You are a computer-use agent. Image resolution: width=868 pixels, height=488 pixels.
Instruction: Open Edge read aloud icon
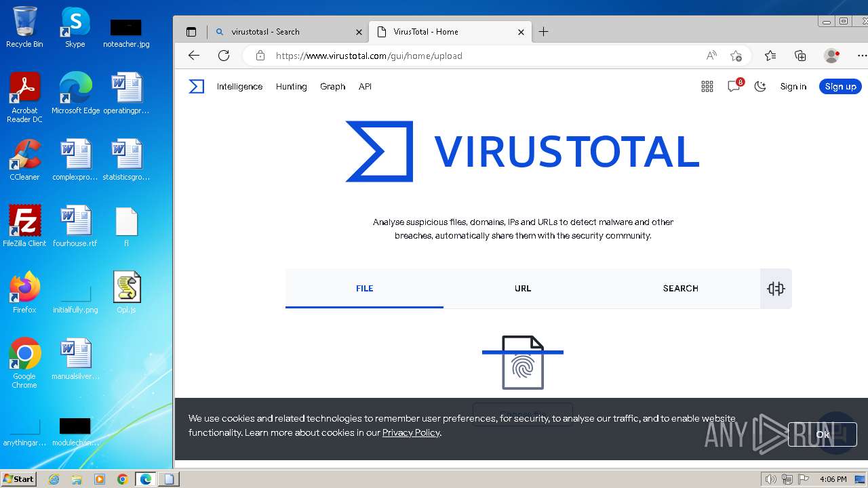[x=711, y=56]
